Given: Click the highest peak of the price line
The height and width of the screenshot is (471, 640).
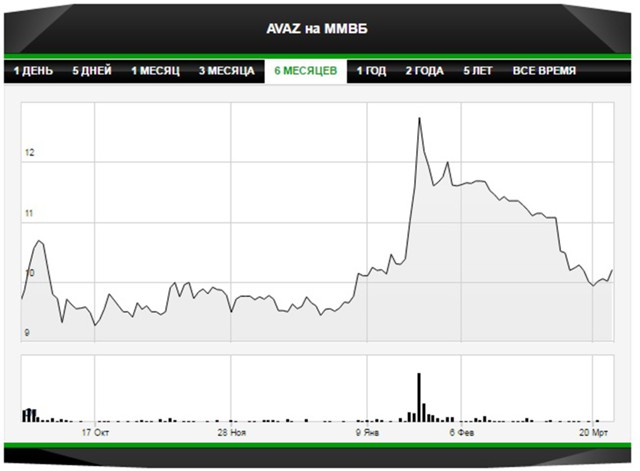Looking at the screenshot, I should pyautogui.click(x=418, y=118).
